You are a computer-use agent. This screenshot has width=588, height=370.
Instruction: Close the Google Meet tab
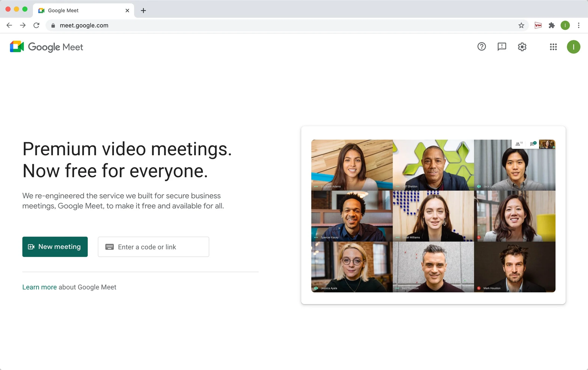(x=127, y=11)
